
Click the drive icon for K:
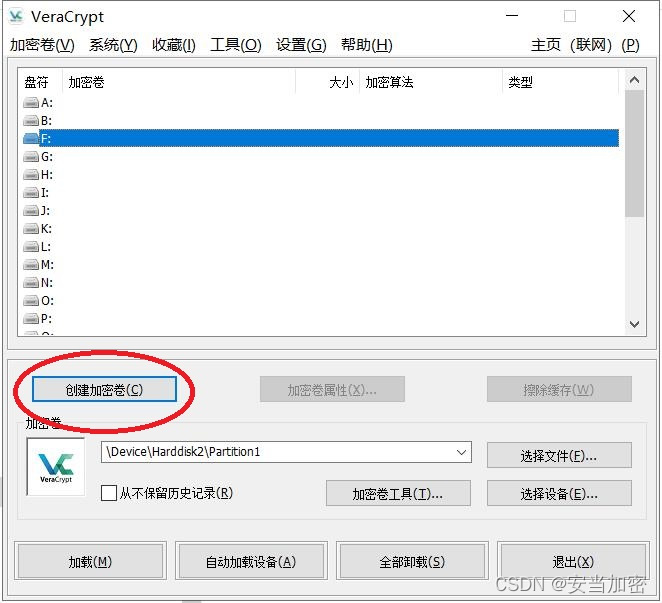31,228
